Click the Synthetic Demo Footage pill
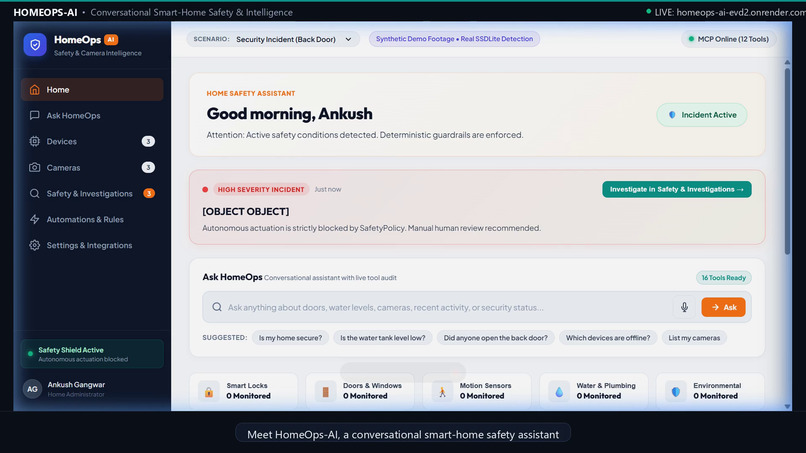The height and width of the screenshot is (453, 806). pos(454,39)
